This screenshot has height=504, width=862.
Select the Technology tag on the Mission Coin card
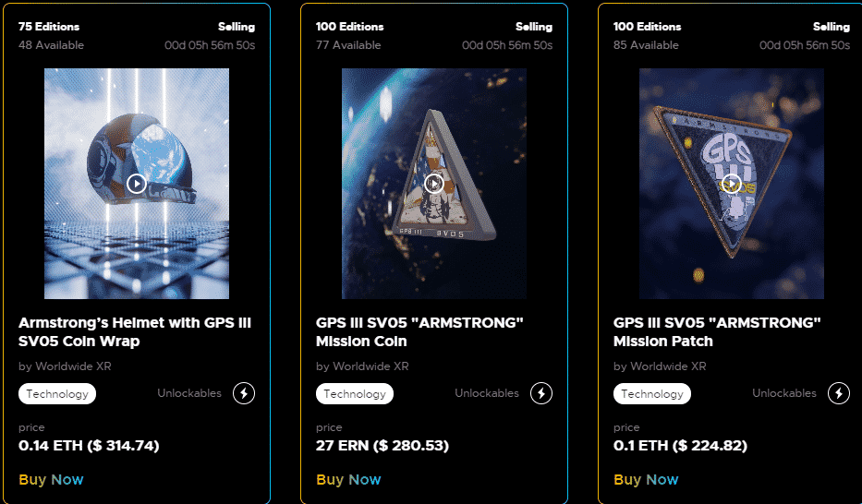tap(355, 393)
